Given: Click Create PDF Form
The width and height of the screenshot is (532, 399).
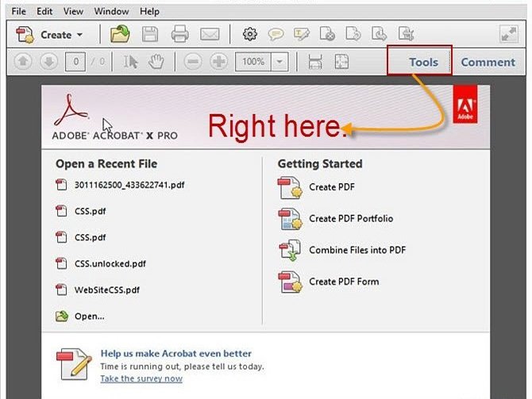Looking at the screenshot, I should (x=344, y=282).
